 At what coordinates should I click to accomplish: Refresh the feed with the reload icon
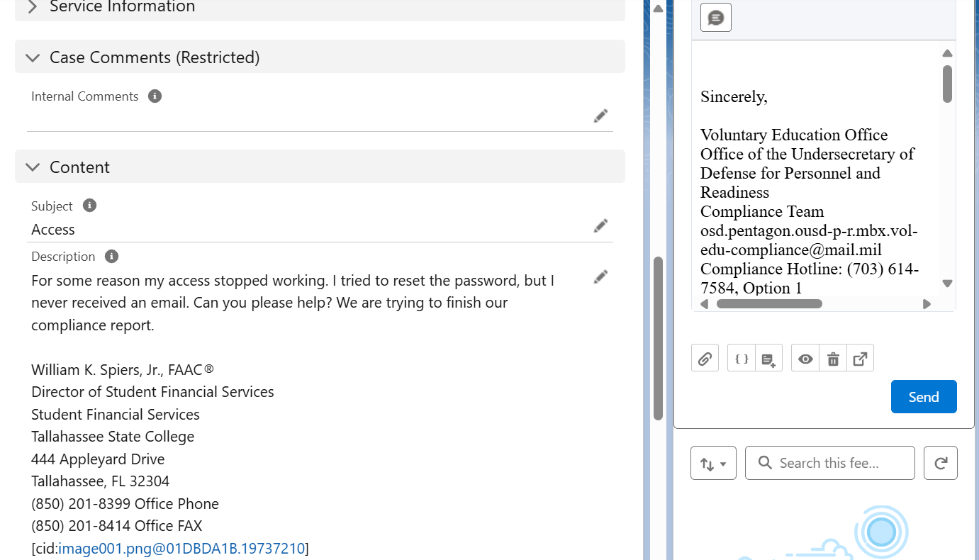tap(941, 463)
